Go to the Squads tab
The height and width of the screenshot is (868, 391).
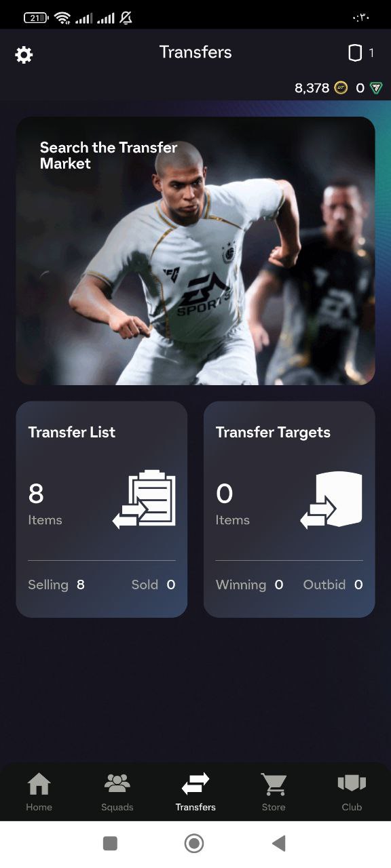click(117, 792)
